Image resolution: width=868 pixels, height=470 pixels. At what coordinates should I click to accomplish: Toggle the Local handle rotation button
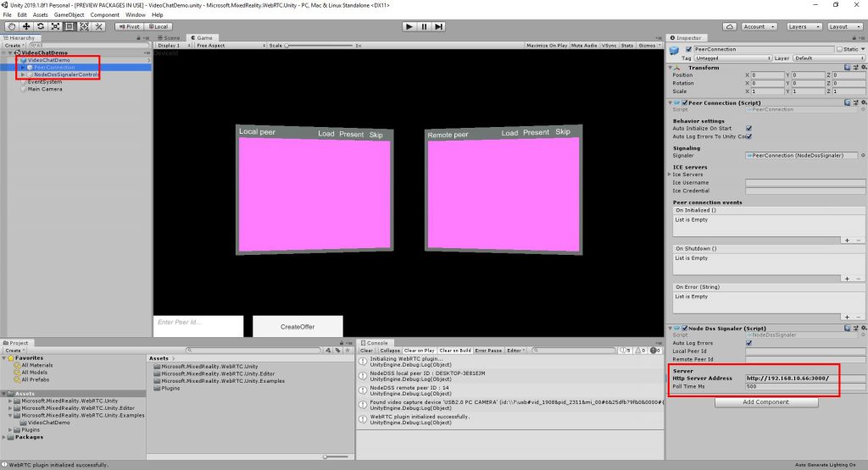[159, 26]
